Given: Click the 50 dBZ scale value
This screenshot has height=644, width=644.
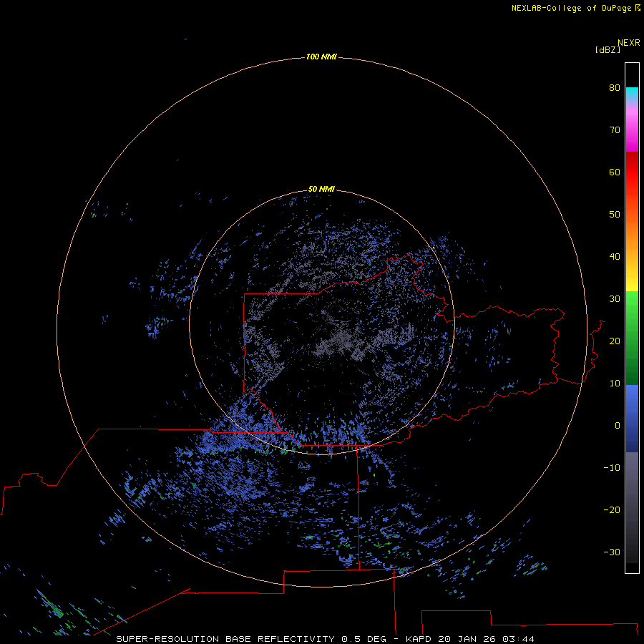Looking at the screenshot, I should click(615, 215).
